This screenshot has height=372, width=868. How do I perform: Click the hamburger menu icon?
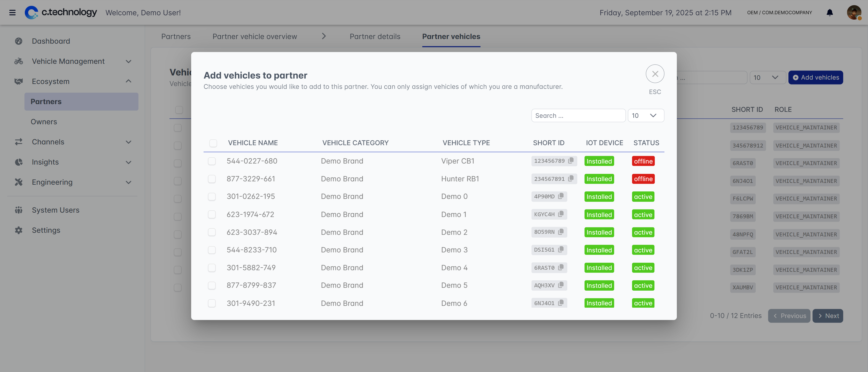12,13
